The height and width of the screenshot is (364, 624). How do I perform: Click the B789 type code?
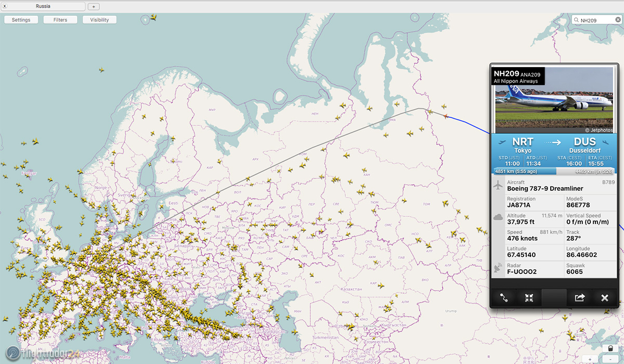pyautogui.click(x=608, y=183)
